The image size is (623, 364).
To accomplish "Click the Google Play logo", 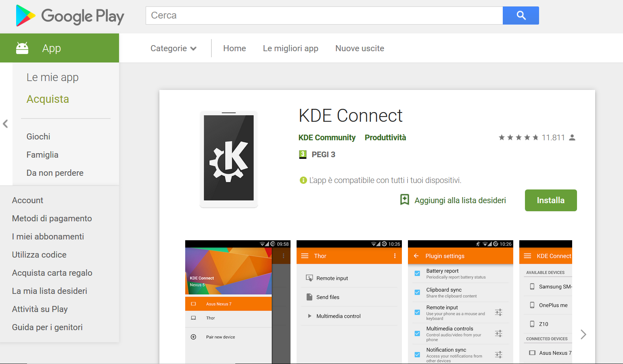I will (70, 16).
